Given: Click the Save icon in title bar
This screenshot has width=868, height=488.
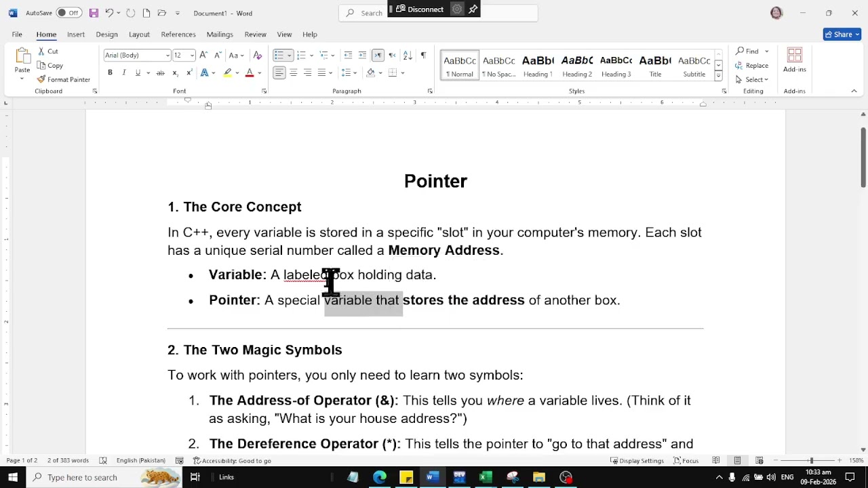Looking at the screenshot, I should click(94, 13).
